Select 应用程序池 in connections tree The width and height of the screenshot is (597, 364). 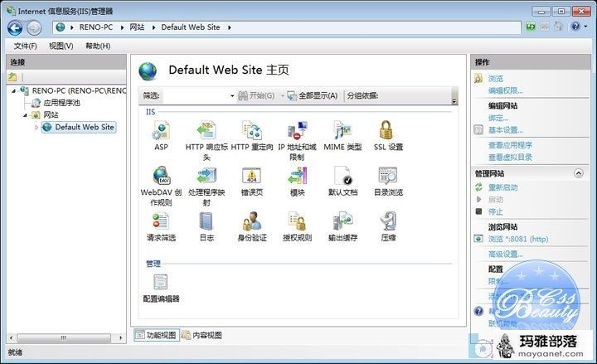pyautogui.click(x=61, y=103)
